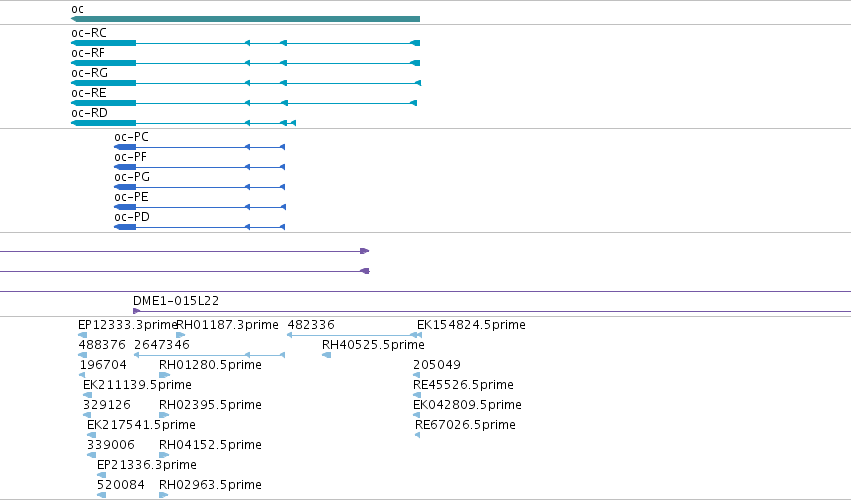Click the RH40525.5prime arrow glyph

click(x=326, y=355)
